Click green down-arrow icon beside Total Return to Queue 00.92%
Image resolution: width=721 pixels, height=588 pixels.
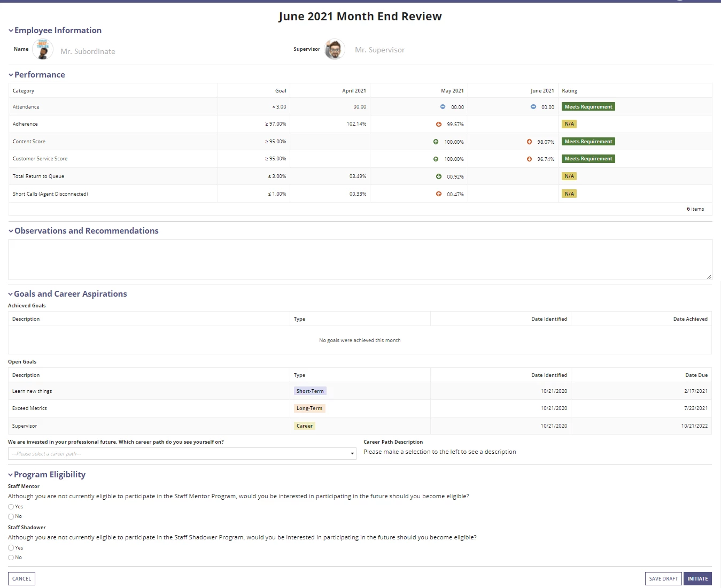coord(439,176)
